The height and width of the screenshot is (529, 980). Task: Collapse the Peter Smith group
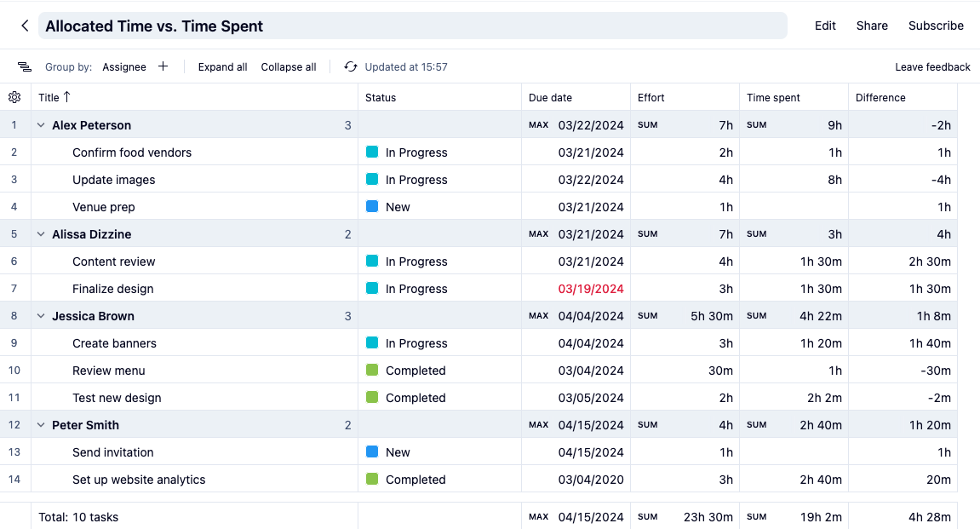(41, 424)
